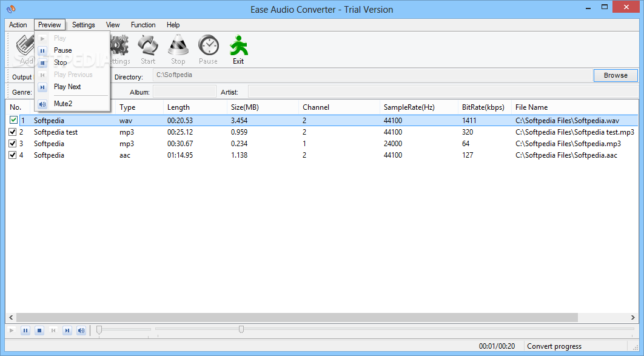Click the green Exit toolbar icon

[238, 50]
